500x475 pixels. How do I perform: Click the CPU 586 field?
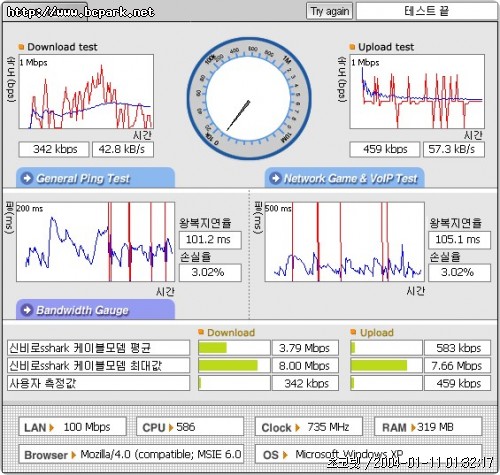click(190, 426)
